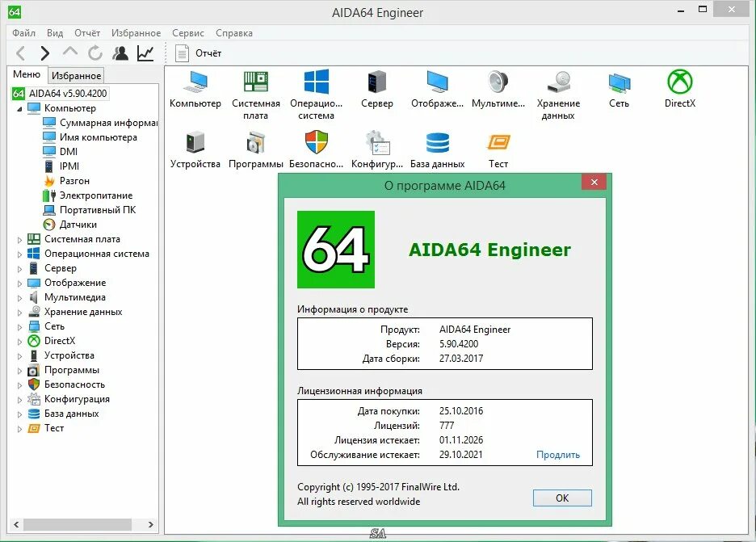The image size is (756, 542).
Task: Open the Программы icon in the main pane
Action: coord(255,143)
